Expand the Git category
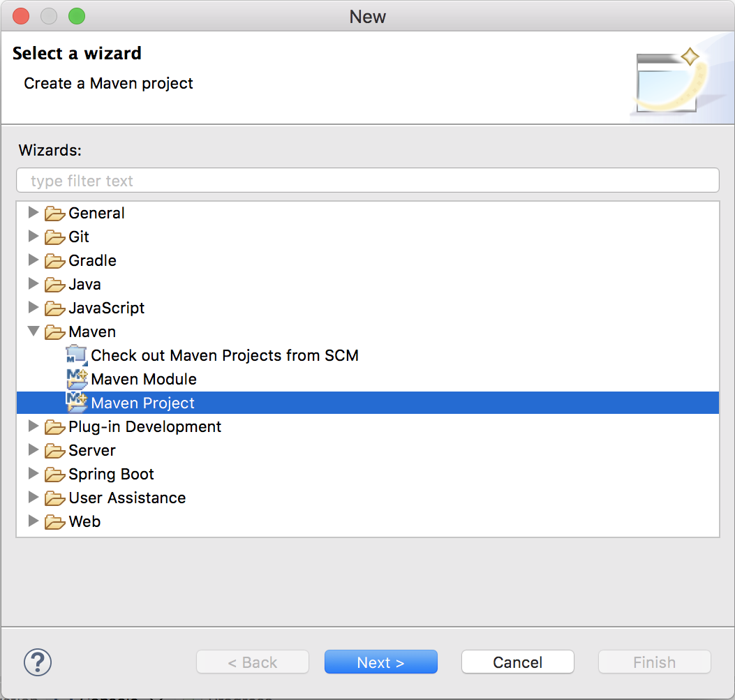The height and width of the screenshot is (700, 735). click(x=33, y=236)
